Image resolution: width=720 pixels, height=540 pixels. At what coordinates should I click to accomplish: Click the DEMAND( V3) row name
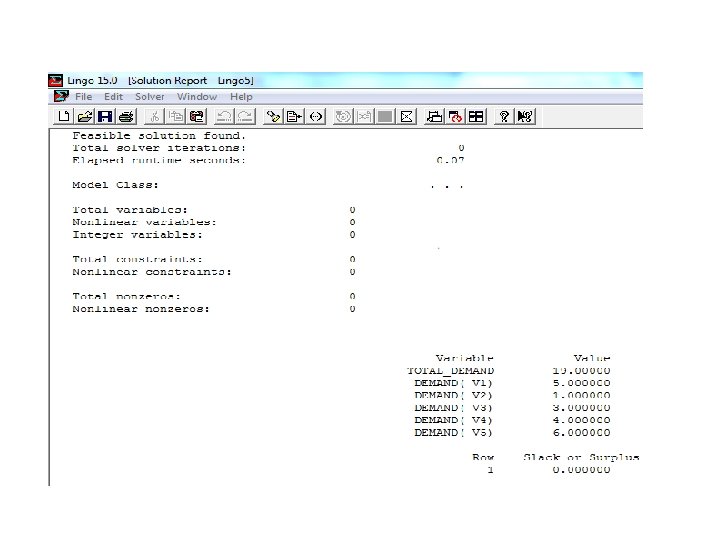(x=453, y=408)
